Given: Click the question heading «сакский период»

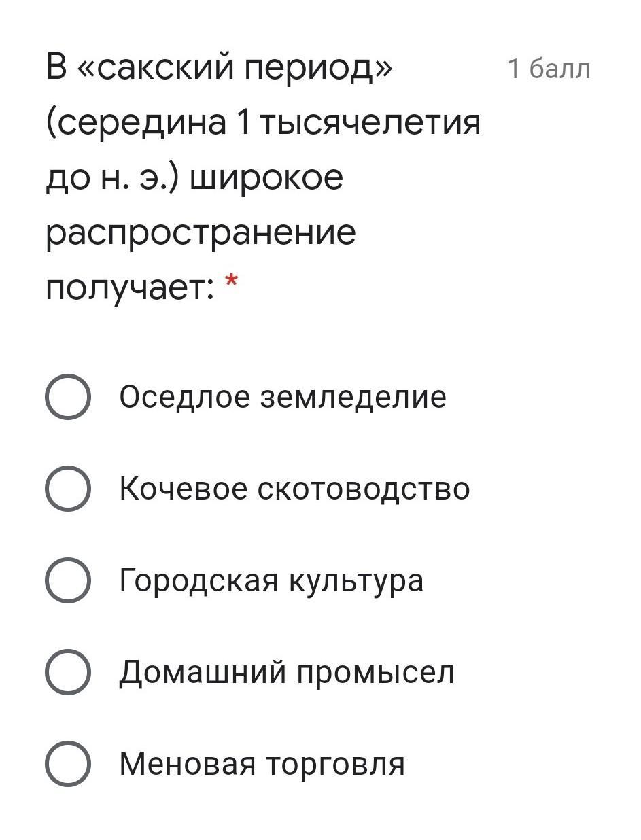Looking at the screenshot, I should (220, 68).
